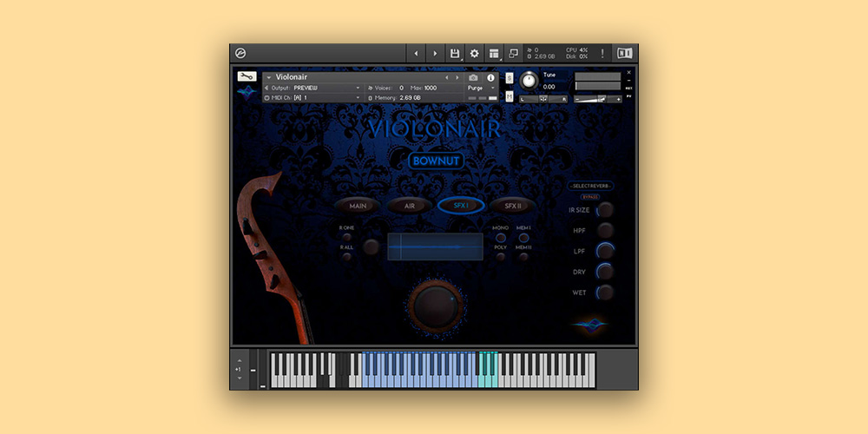The image size is (868, 434).
Task: Click the Tune knob
Action: click(x=529, y=81)
